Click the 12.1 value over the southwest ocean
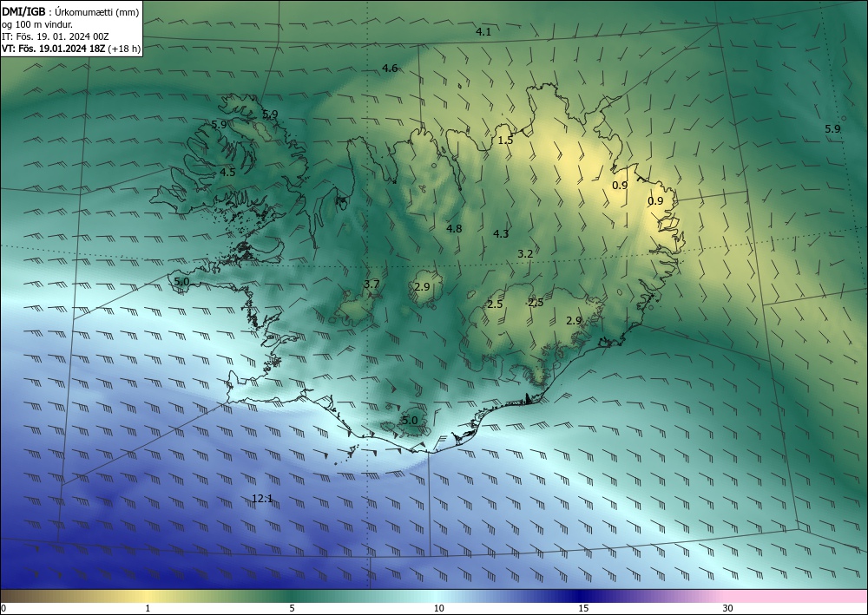Image resolution: width=868 pixels, height=615 pixels. click(262, 498)
